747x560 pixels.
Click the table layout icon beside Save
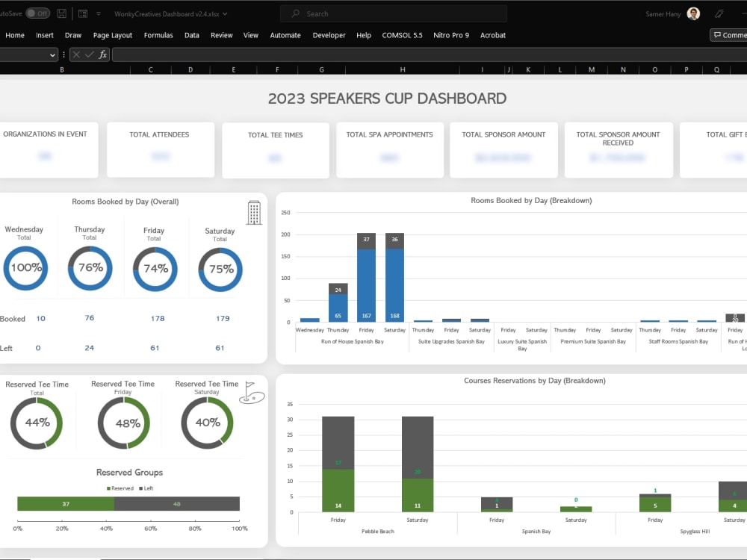click(83, 13)
